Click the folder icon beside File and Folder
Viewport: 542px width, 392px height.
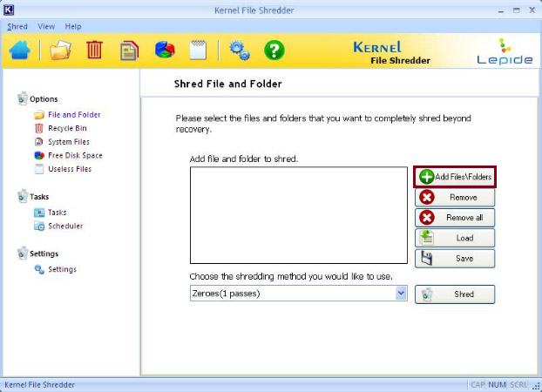click(x=39, y=115)
